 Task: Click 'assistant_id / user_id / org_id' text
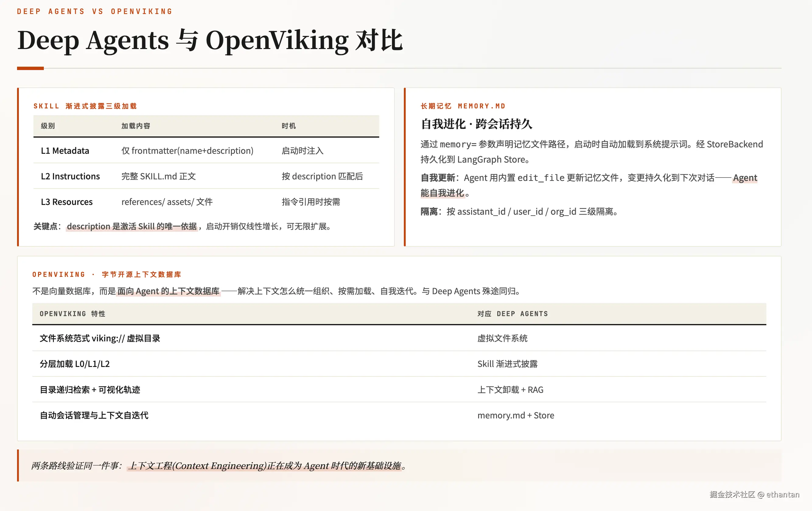point(516,212)
